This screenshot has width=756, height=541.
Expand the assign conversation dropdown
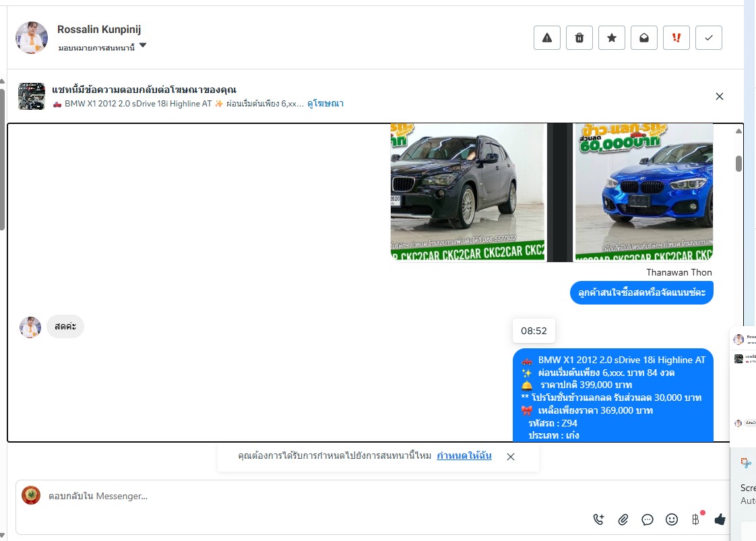tap(143, 46)
